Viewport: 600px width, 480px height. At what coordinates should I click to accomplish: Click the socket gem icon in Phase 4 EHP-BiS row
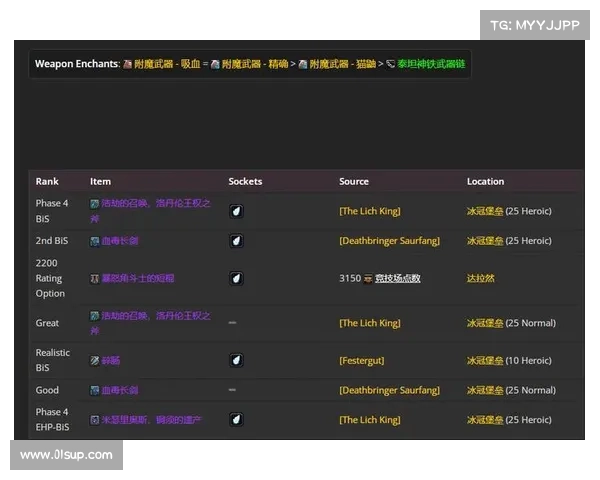(236, 420)
